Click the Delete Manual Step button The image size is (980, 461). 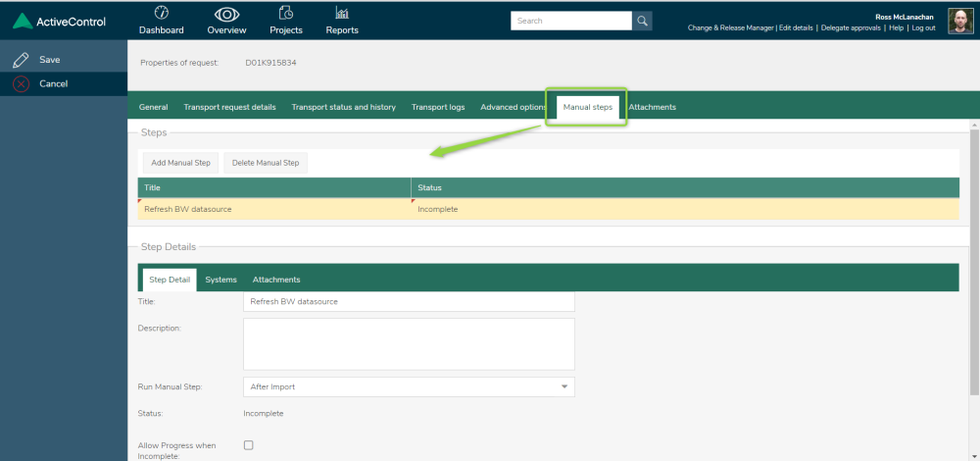tap(266, 163)
